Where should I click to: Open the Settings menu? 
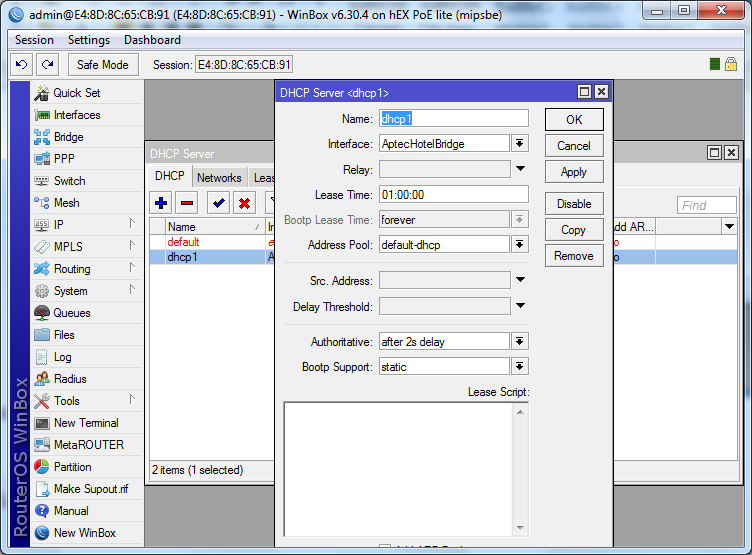[x=89, y=40]
